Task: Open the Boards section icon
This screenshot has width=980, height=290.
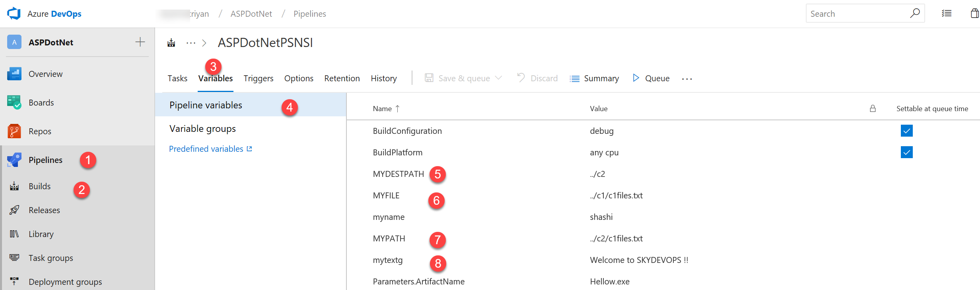Action: [x=14, y=102]
